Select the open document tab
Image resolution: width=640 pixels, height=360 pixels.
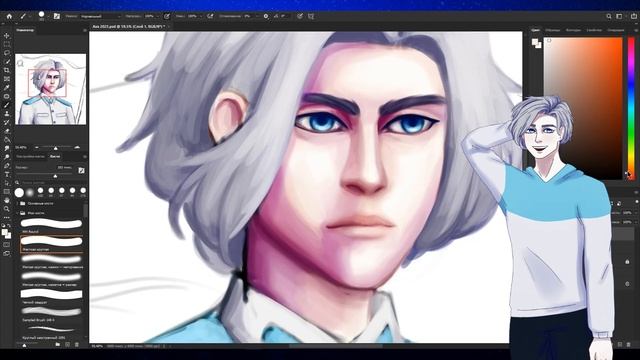tap(128, 27)
